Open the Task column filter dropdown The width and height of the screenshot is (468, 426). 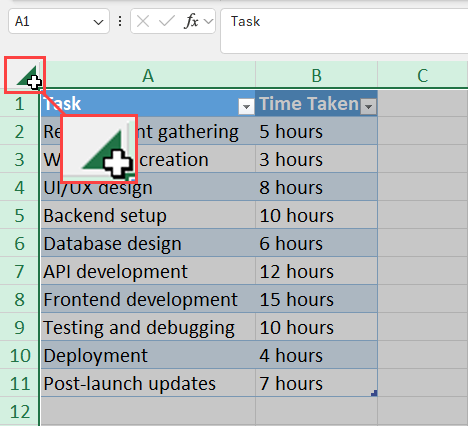click(246, 107)
